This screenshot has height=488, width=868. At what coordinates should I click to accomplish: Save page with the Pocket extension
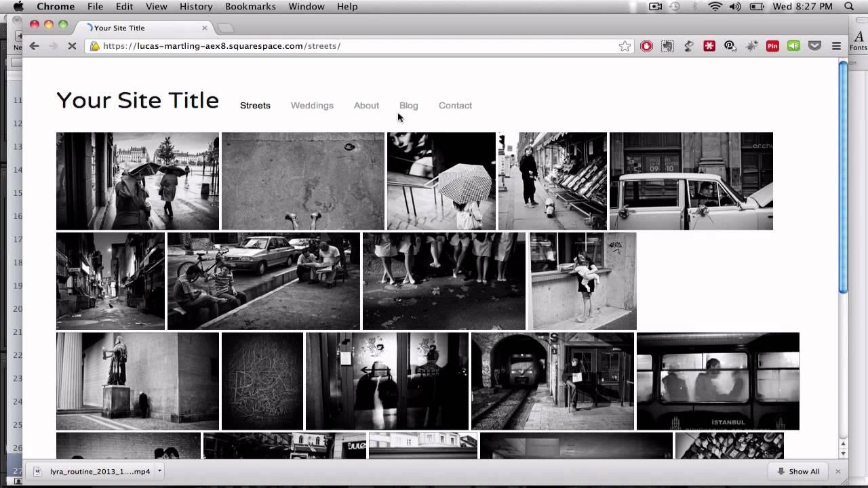pyautogui.click(x=814, y=46)
